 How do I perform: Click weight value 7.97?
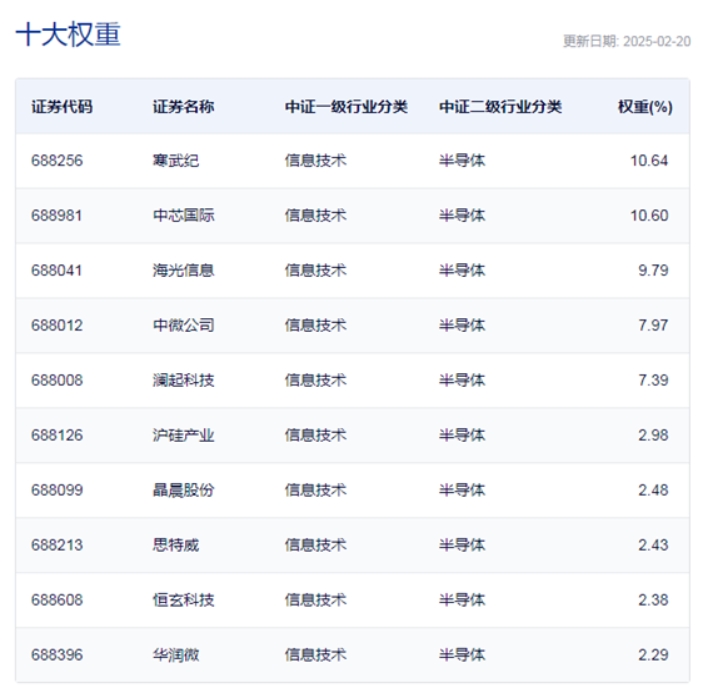pyautogui.click(x=653, y=325)
